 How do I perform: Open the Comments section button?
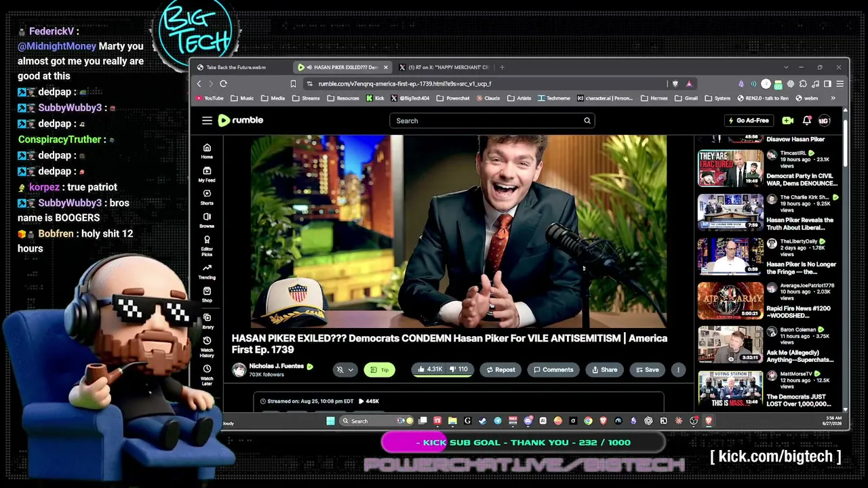click(x=553, y=370)
